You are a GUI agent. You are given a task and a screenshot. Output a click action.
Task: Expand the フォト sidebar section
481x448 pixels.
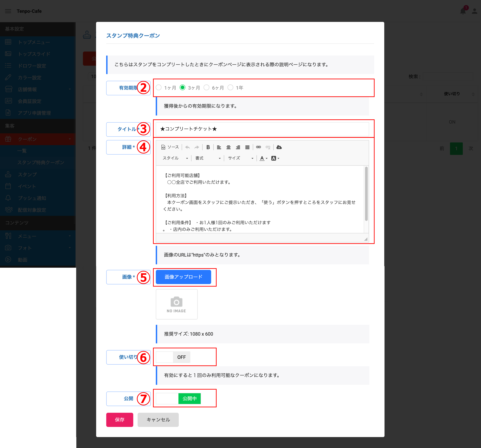pyautogui.click(x=38, y=248)
